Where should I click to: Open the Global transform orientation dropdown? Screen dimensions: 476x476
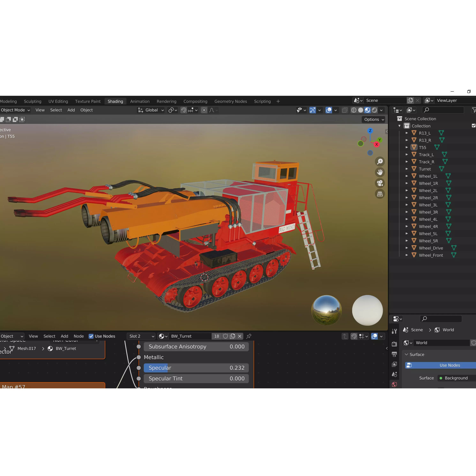[151, 110]
